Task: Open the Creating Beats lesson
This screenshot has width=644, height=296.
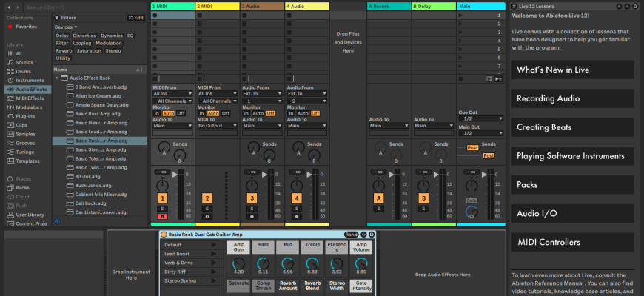Action: [x=572, y=127]
